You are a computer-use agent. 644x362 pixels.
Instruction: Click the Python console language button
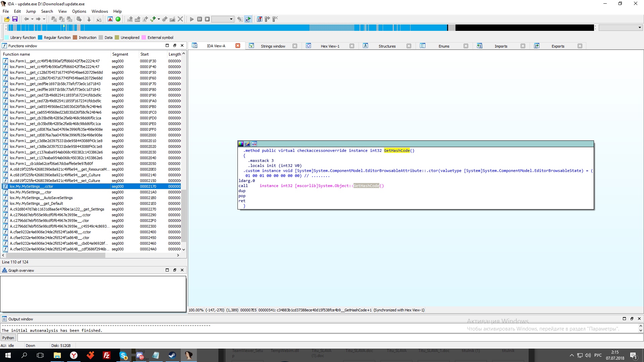(8, 338)
